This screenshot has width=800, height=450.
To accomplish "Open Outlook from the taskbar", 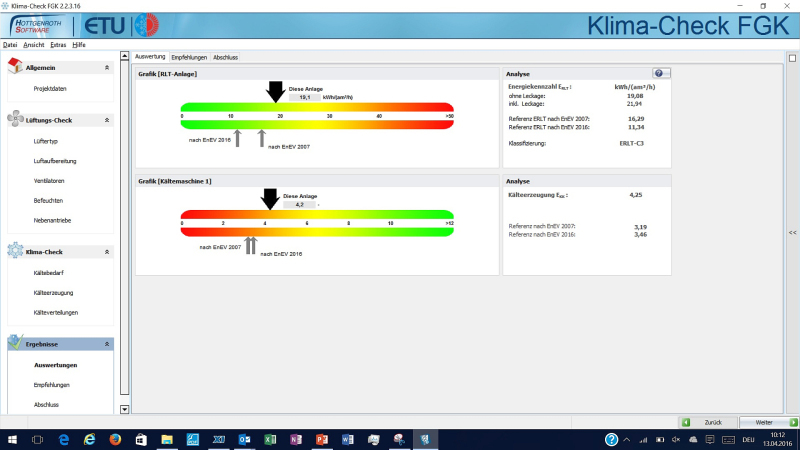I will (244, 439).
